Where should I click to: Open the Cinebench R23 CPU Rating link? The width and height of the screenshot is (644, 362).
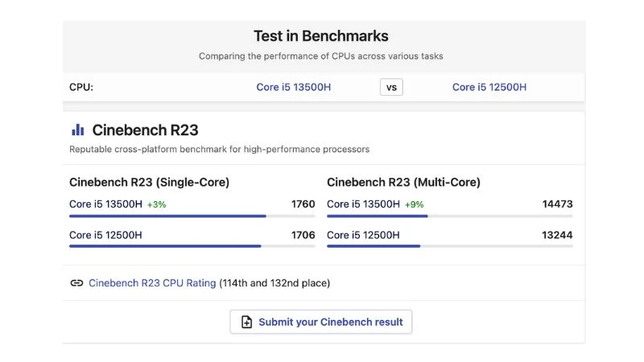pos(152,283)
